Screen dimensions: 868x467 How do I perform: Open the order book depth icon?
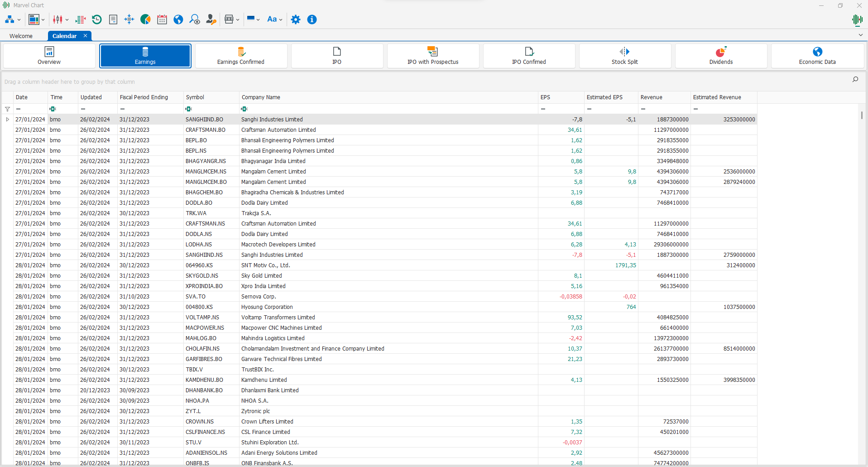(81, 19)
